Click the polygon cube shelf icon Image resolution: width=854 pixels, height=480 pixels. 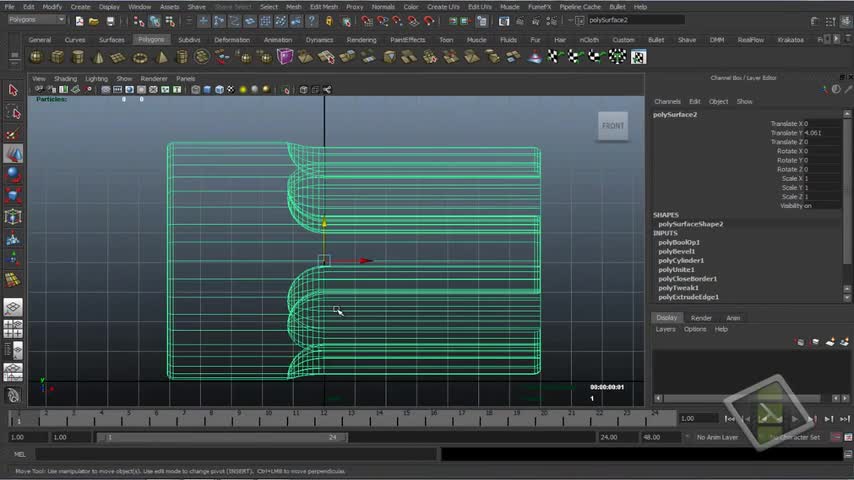[x=56, y=57]
